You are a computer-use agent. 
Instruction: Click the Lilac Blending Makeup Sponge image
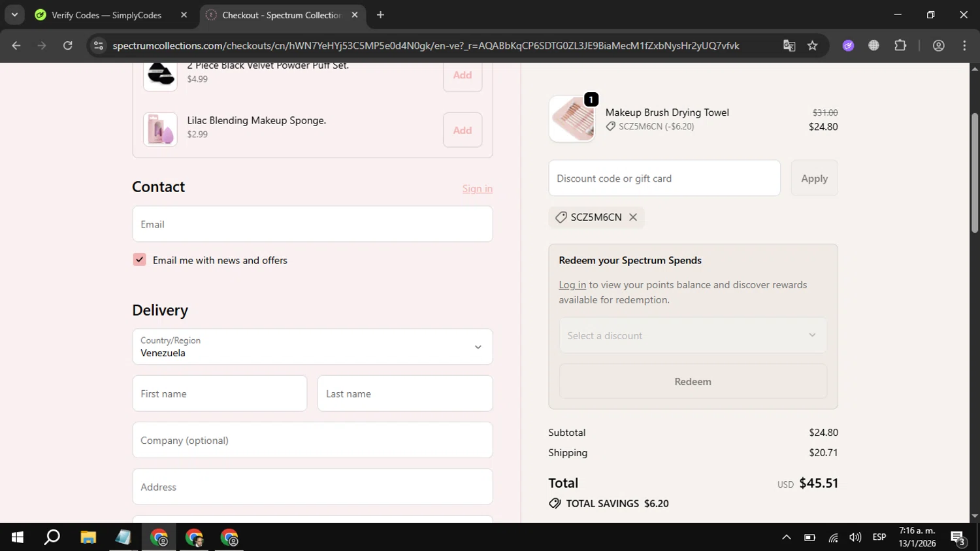[x=160, y=129]
